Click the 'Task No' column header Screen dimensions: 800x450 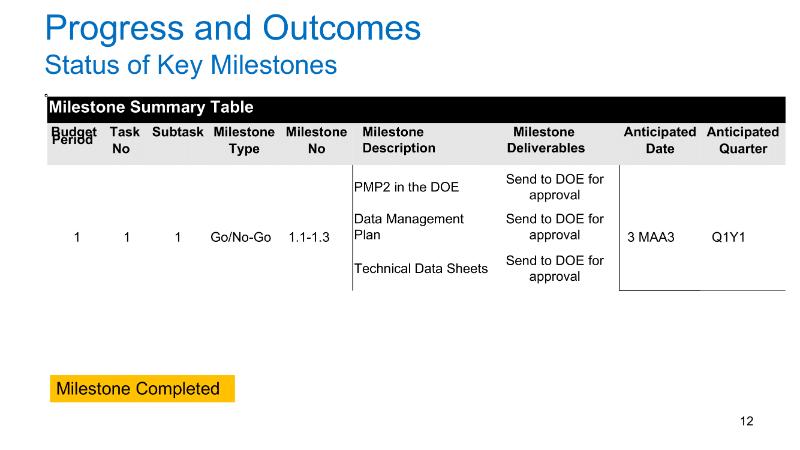click(124, 140)
